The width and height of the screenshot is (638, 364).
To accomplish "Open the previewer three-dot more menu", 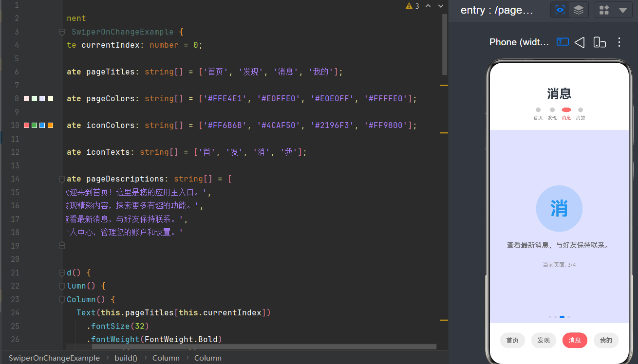I will [x=619, y=42].
